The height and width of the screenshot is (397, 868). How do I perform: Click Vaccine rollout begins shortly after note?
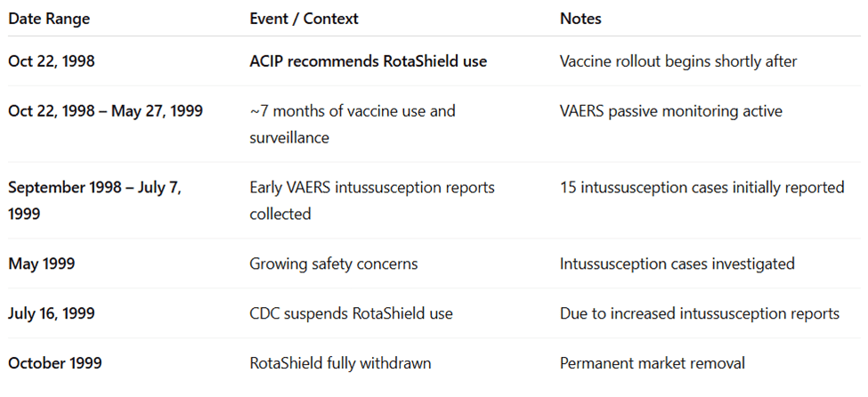pos(677,61)
